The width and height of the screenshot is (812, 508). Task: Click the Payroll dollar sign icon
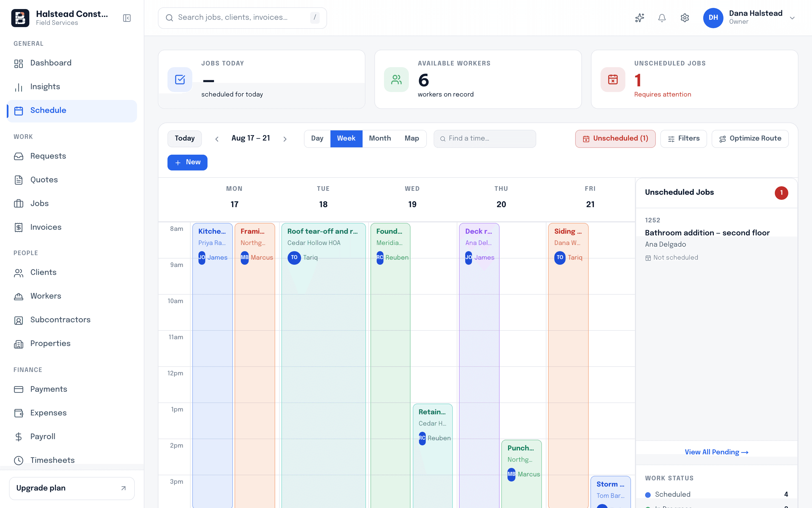click(18, 437)
